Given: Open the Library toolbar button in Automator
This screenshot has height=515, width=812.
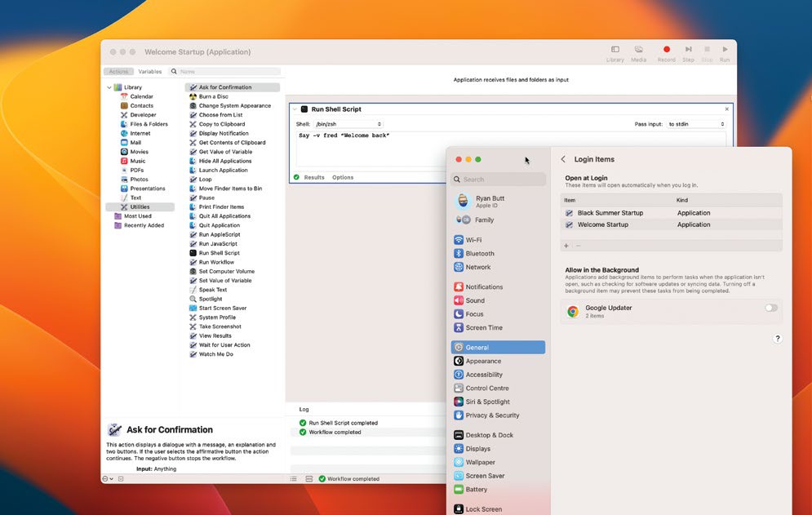Looking at the screenshot, I should (x=615, y=53).
